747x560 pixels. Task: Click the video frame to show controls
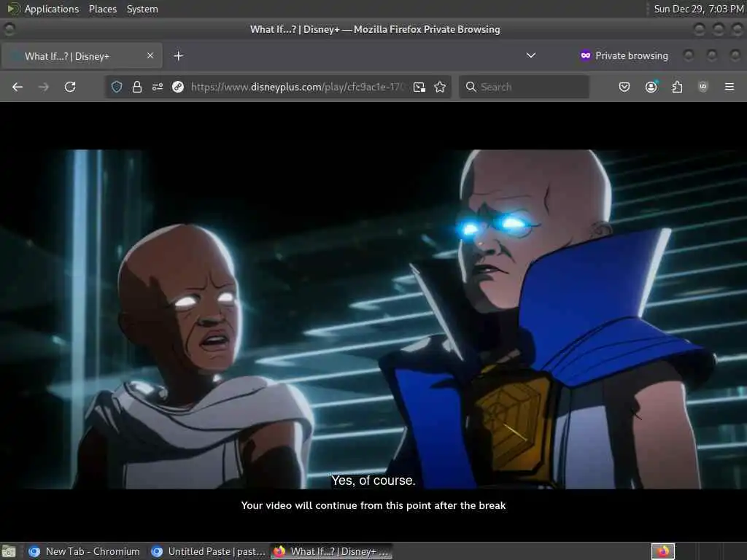pos(373,319)
